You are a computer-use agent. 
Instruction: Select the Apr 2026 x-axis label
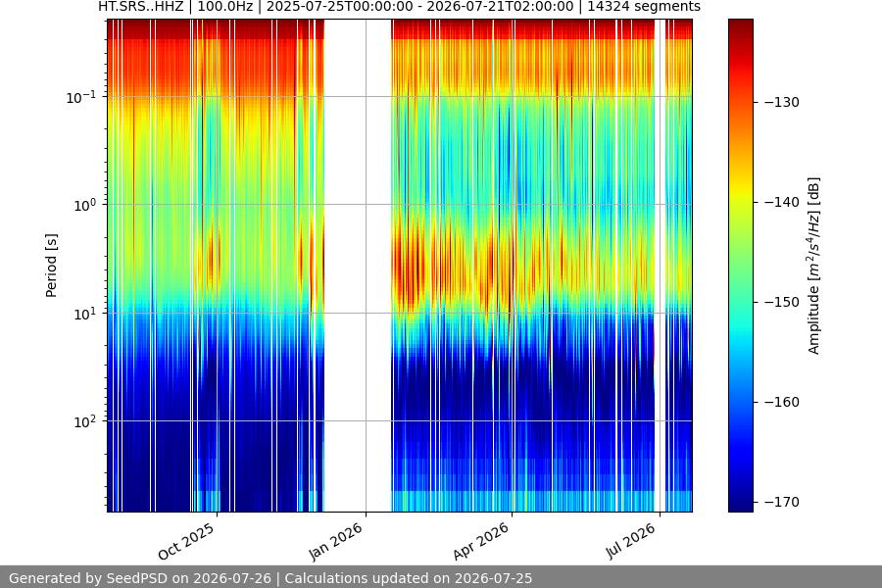click(x=481, y=541)
